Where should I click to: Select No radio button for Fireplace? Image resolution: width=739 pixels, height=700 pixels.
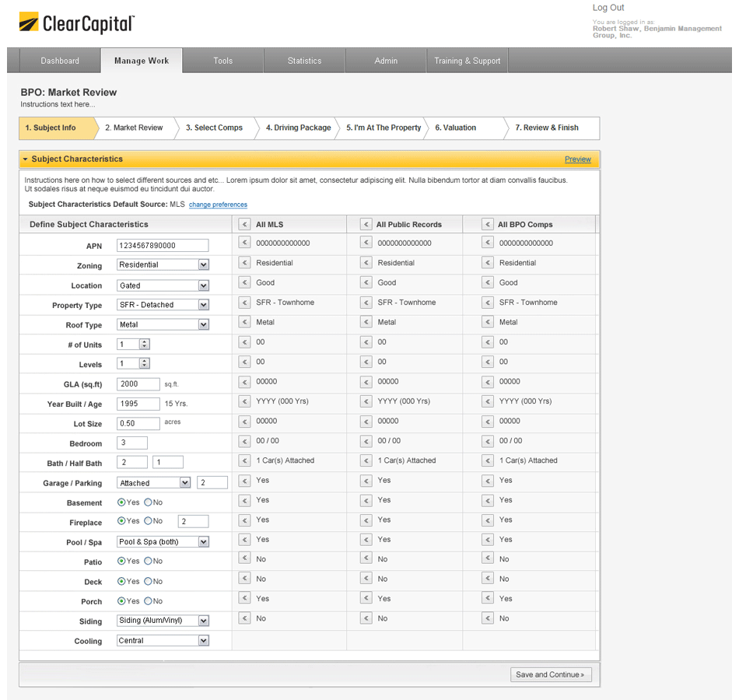click(x=148, y=521)
